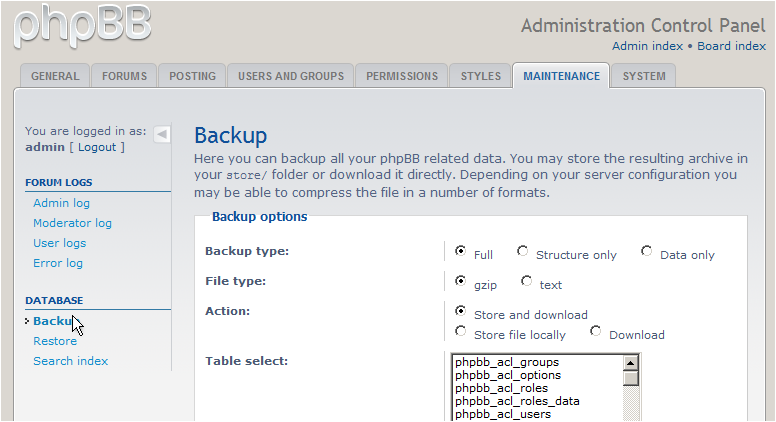Go to the Restore page

pyautogui.click(x=55, y=341)
